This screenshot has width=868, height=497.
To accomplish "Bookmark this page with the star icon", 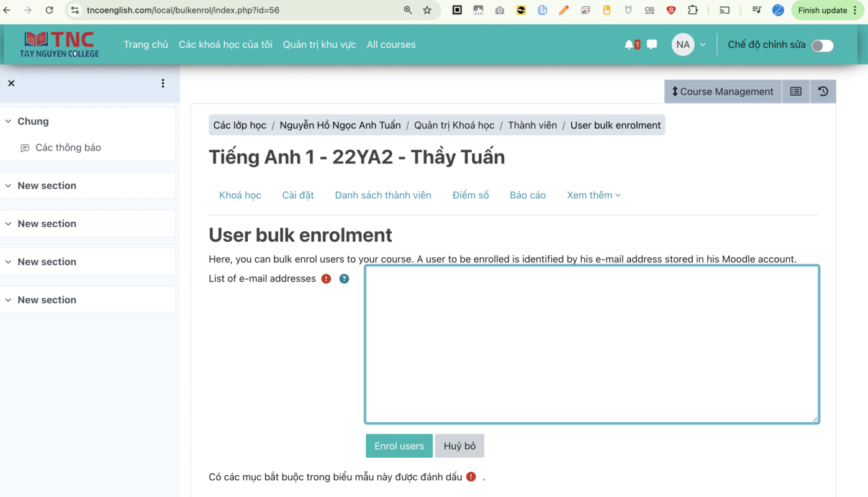I will 427,10.
